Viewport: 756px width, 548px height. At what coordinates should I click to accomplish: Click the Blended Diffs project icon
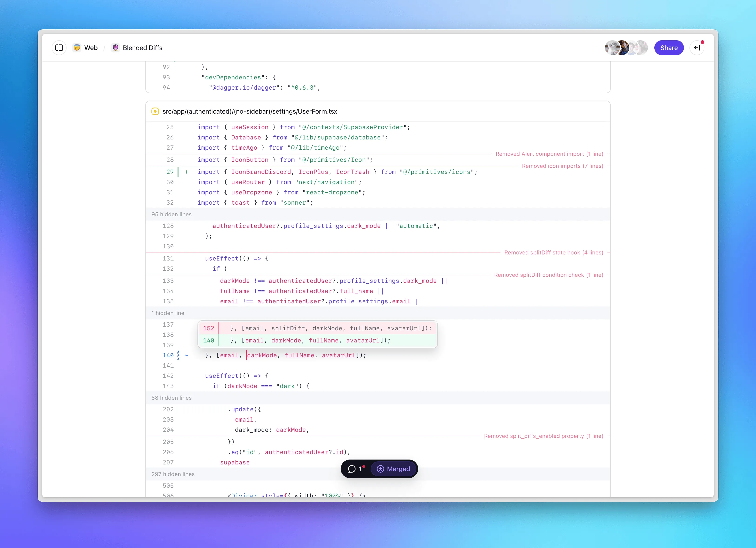pyautogui.click(x=115, y=48)
